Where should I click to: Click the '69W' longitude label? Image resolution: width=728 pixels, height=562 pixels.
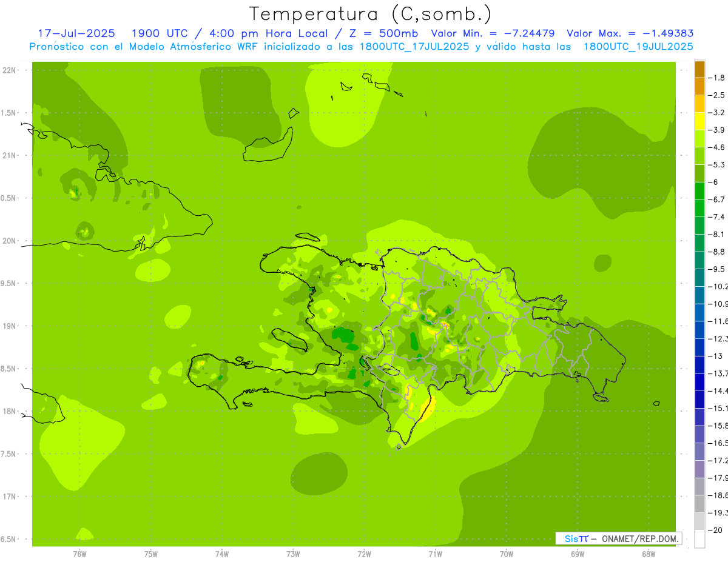(578, 555)
